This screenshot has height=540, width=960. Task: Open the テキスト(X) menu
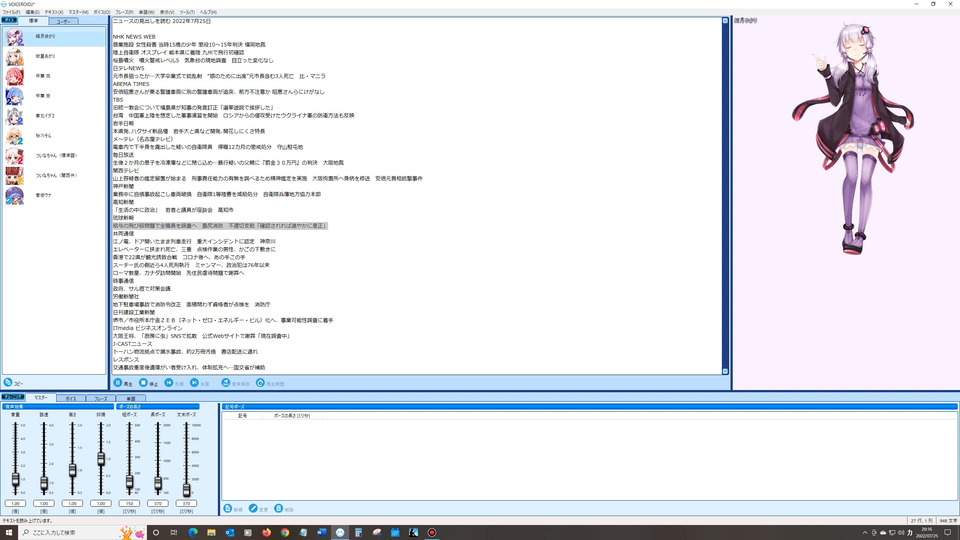pyautogui.click(x=54, y=12)
